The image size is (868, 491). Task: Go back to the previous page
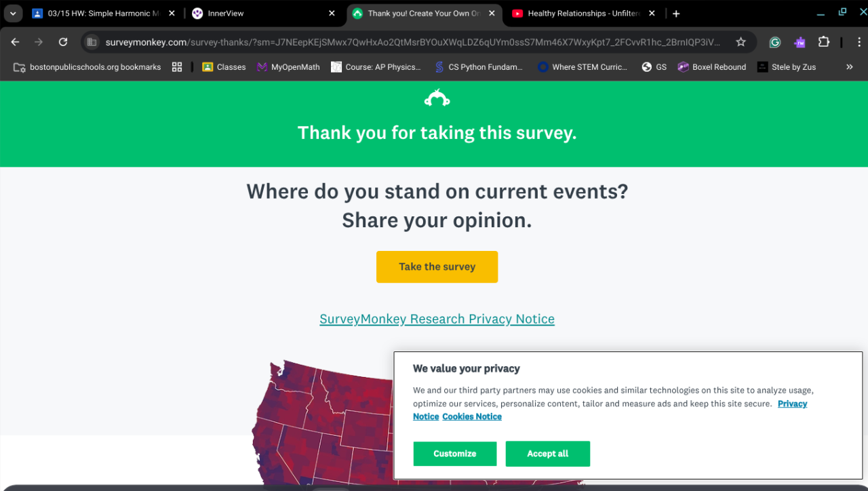pyautogui.click(x=15, y=42)
